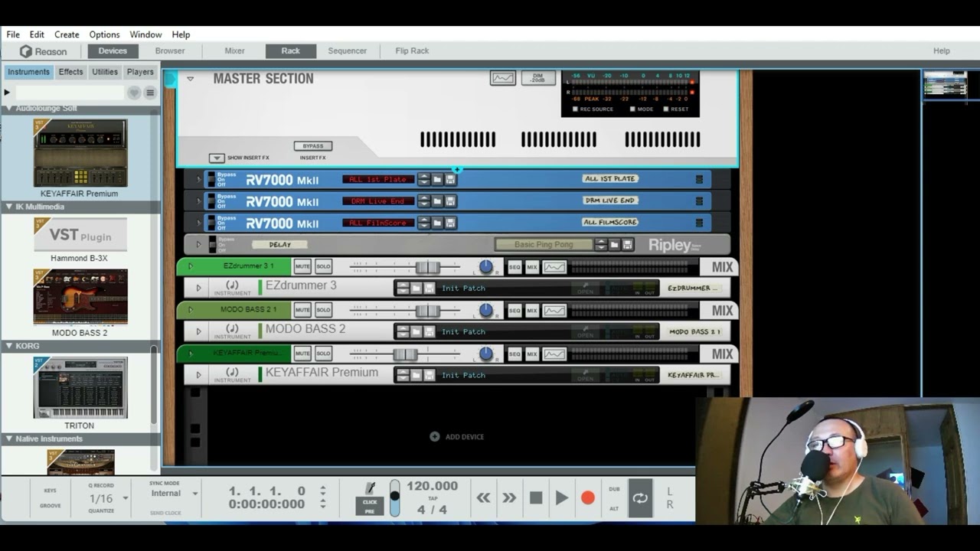This screenshot has width=980, height=551.
Task: Open the EQ curve on the EZdrummer mix channel
Action: (554, 267)
